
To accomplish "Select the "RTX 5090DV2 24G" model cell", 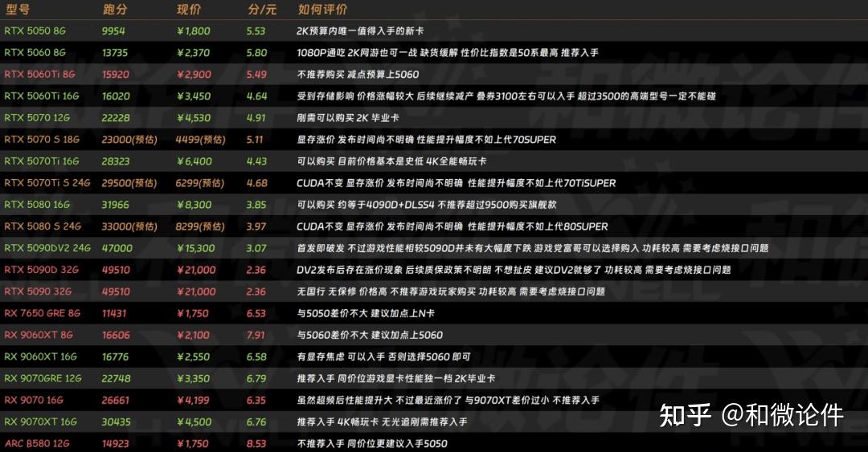I will pos(47,248).
